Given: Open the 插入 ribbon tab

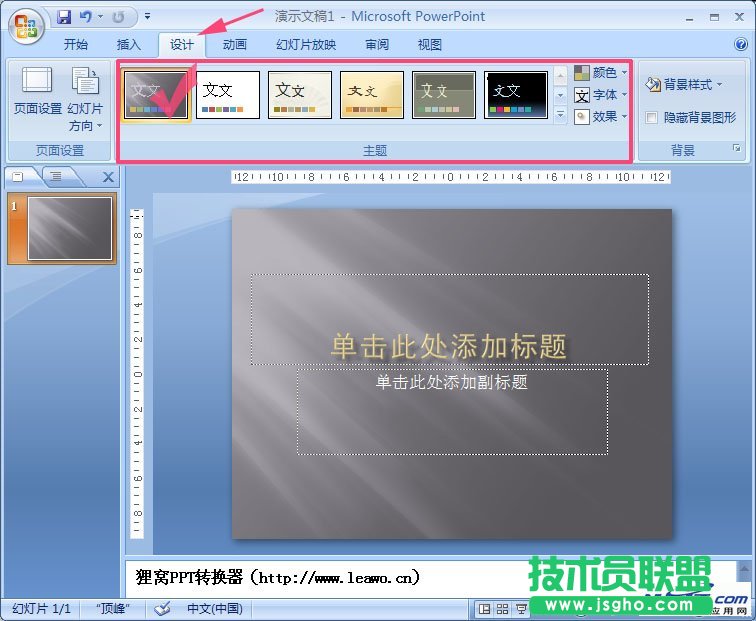Looking at the screenshot, I should coord(129,45).
